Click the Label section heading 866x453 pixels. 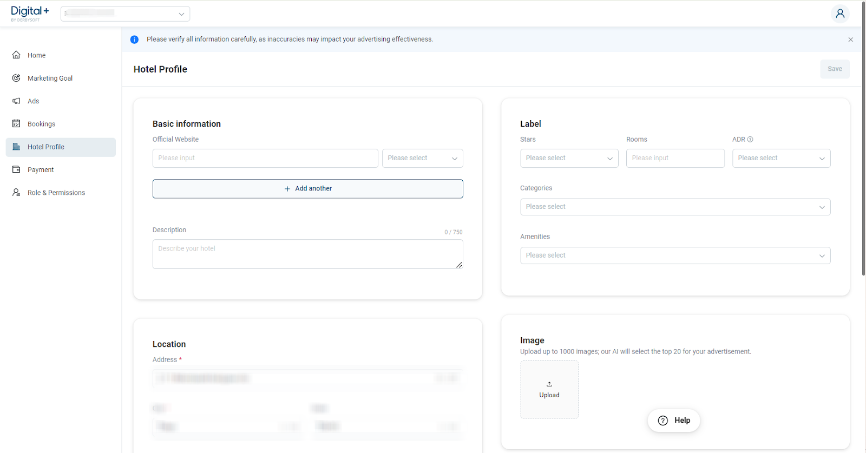click(x=531, y=124)
